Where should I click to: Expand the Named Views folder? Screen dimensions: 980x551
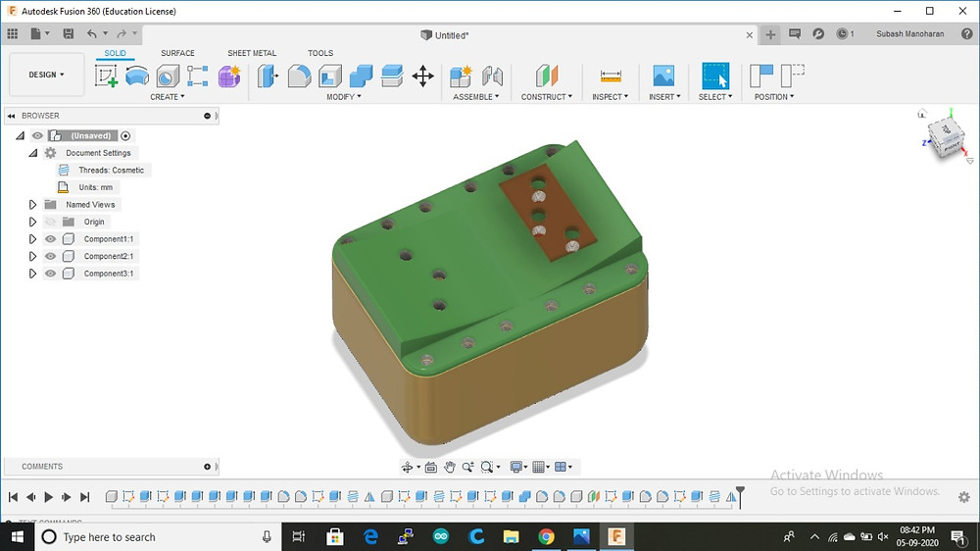pyautogui.click(x=32, y=205)
